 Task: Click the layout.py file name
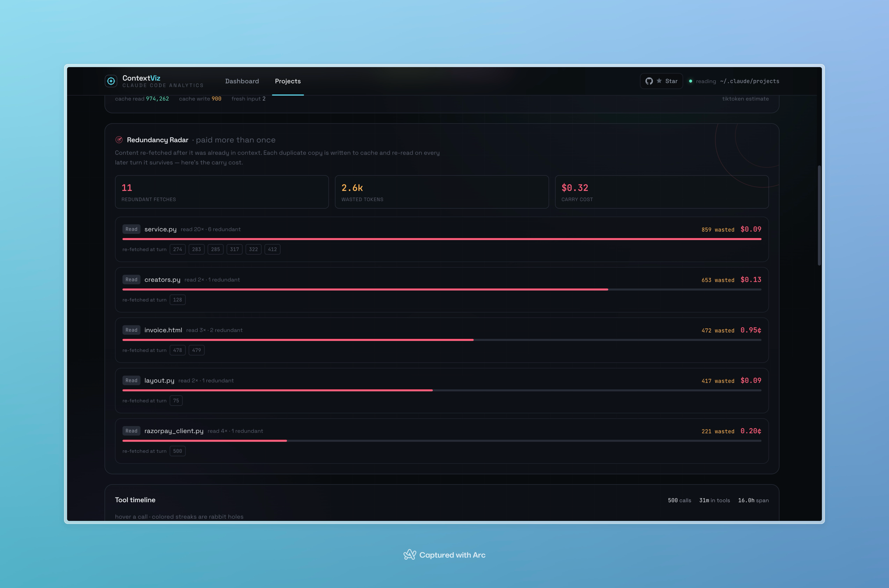tap(159, 381)
